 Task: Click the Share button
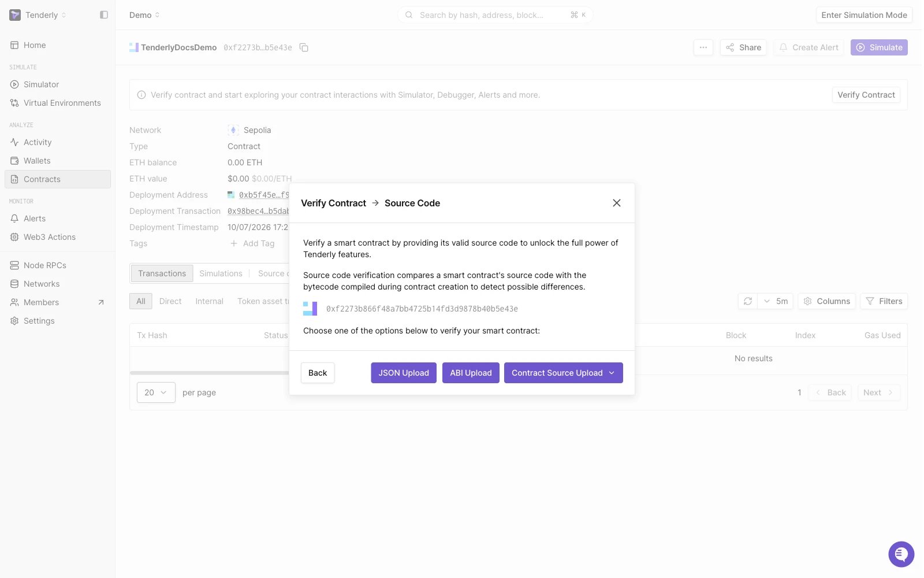(x=743, y=47)
